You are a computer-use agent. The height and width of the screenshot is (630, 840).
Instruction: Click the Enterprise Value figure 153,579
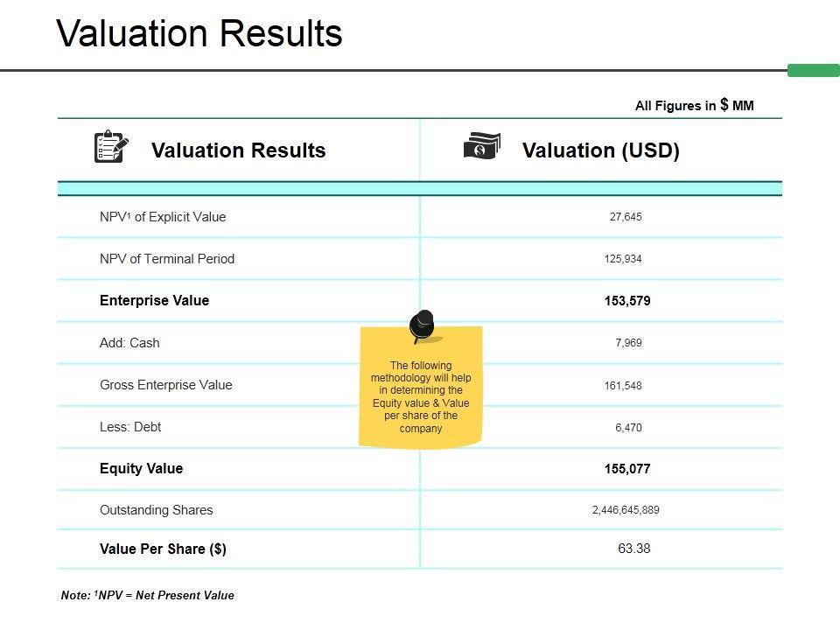[x=627, y=301]
